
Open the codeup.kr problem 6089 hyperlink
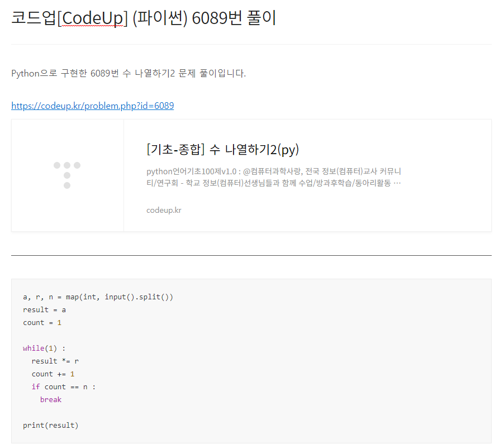pos(93,106)
